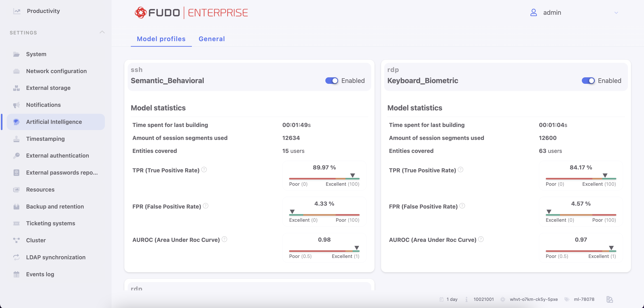The image size is (644, 308).
Task: Click the Network configuration sidebar icon
Action: [17, 71]
